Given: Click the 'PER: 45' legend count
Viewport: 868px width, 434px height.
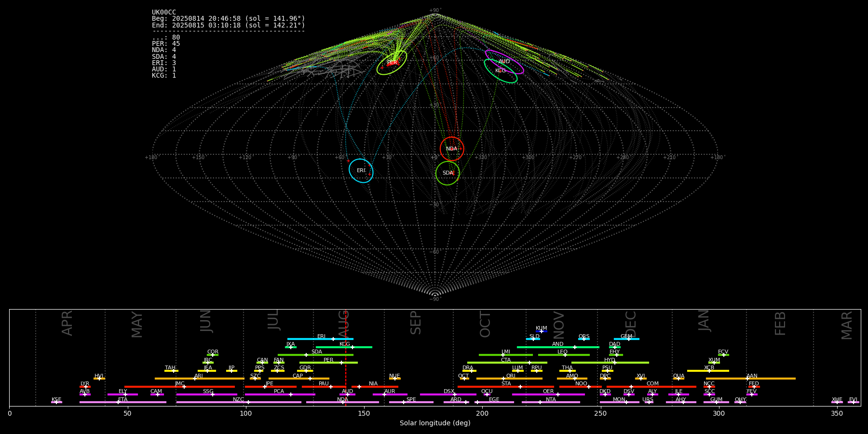Looking at the screenshot, I should tap(166, 44).
